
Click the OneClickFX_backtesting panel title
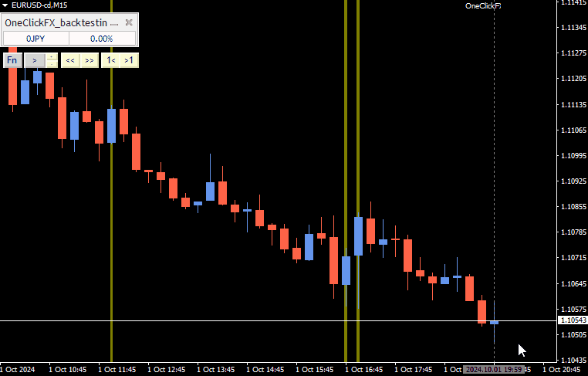(56, 23)
